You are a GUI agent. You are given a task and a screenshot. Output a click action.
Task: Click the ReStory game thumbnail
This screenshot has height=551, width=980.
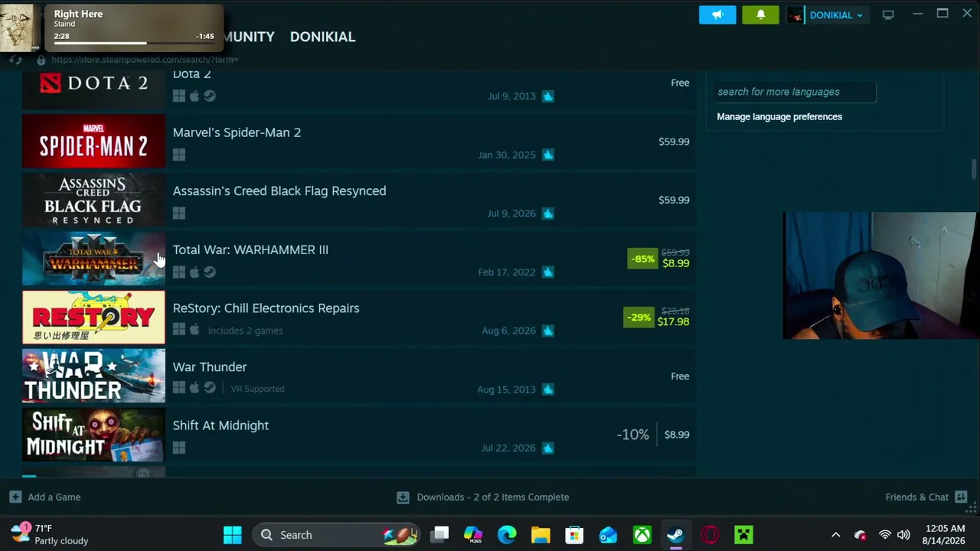[93, 317]
